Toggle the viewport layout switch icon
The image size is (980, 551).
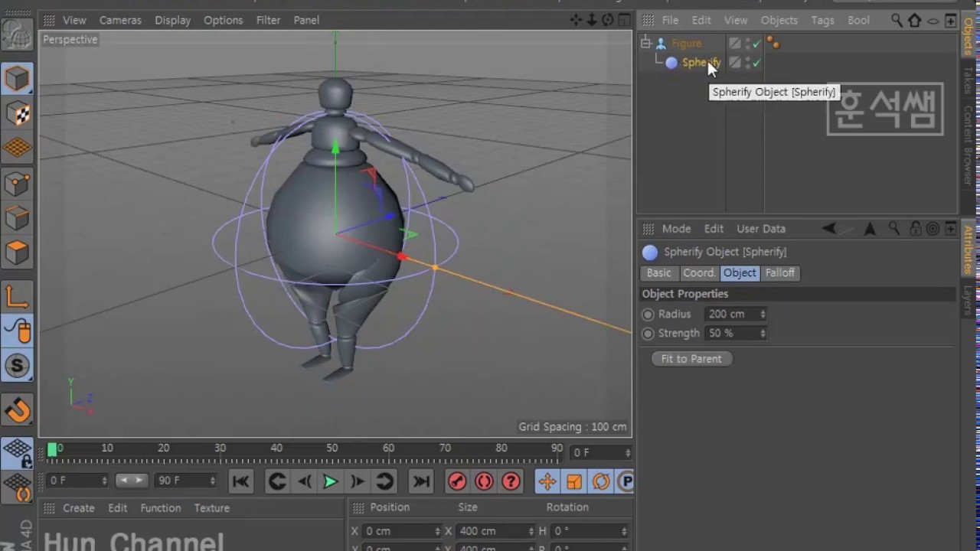coord(623,20)
